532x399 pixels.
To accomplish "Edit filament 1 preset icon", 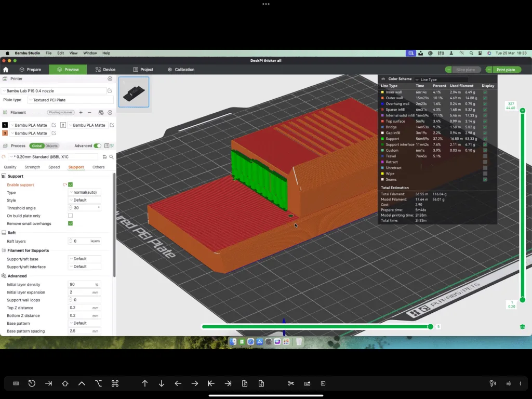I will (x=54, y=125).
